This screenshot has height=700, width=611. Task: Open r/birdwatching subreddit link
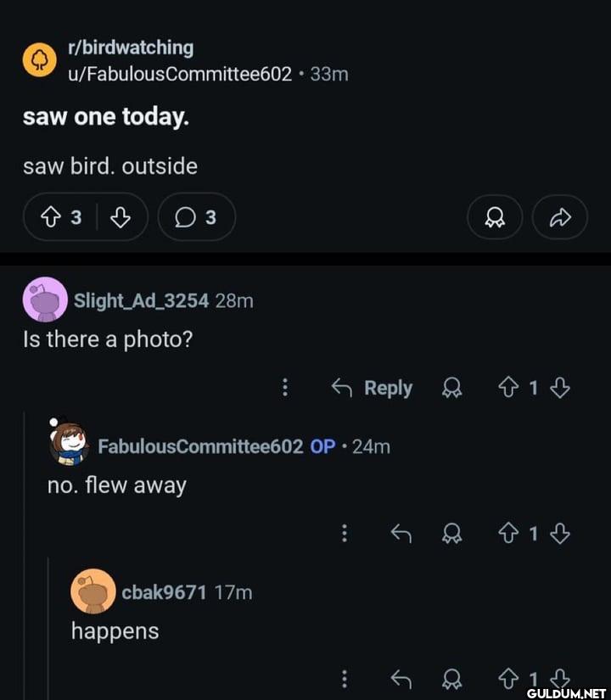tap(131, 48)
